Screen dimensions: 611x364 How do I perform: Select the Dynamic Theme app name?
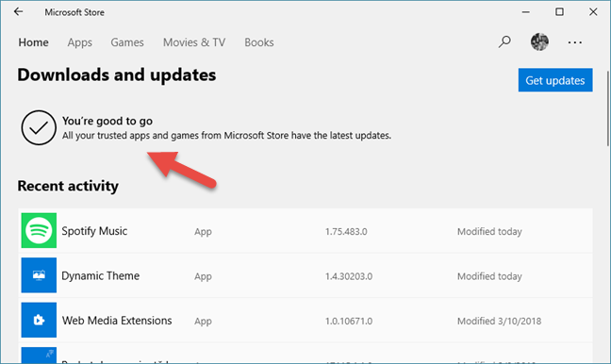pos(101,275)
